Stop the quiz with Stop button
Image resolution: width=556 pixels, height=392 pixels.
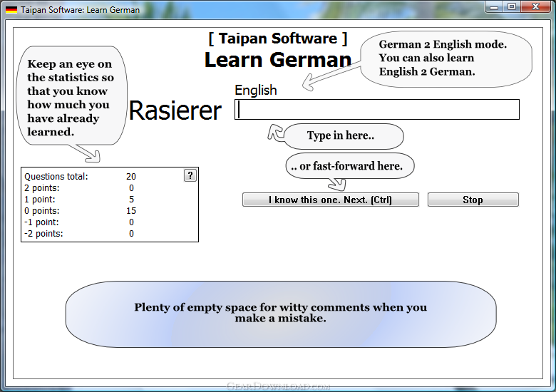pyautogui.click(x=473, y=200)
